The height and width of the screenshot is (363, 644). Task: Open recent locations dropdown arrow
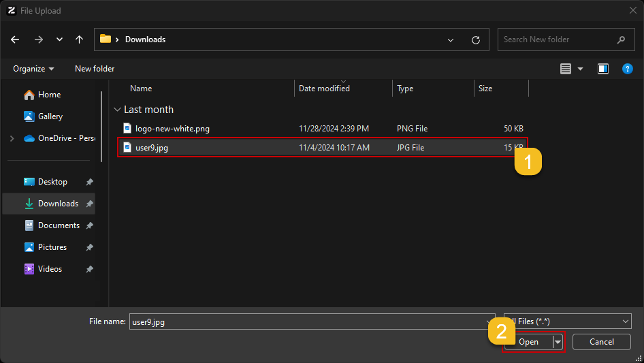(x=59, y=40)
